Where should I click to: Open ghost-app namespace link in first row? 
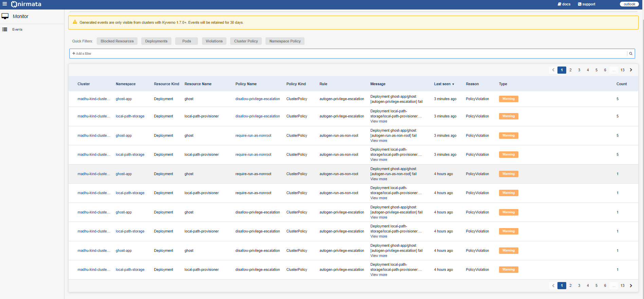pyautogui.click(x=124, y=99)
